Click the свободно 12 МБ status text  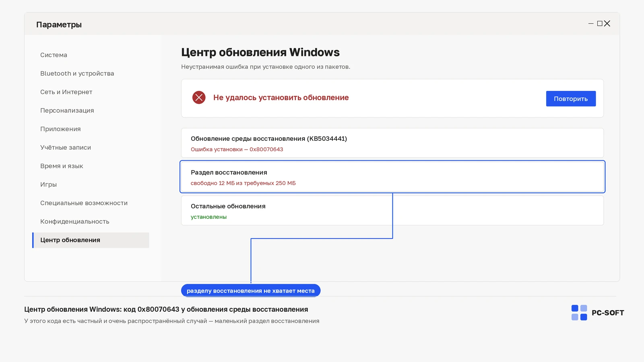pyautogui.click(x=243, y=183)
